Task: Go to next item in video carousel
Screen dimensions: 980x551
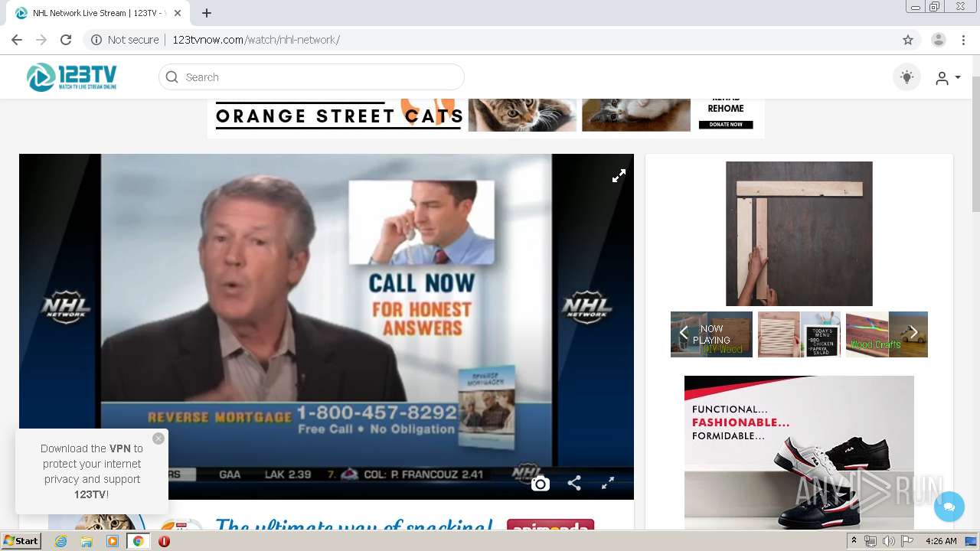Action: (913, 333)
